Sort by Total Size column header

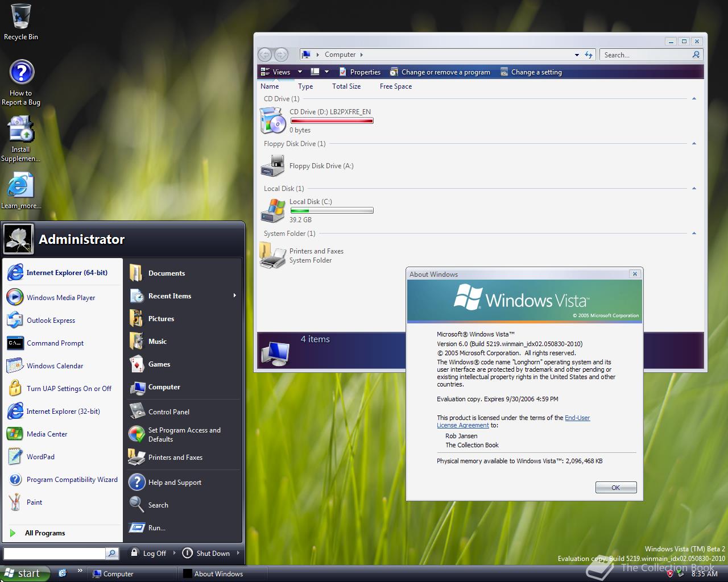pos(346,86)
